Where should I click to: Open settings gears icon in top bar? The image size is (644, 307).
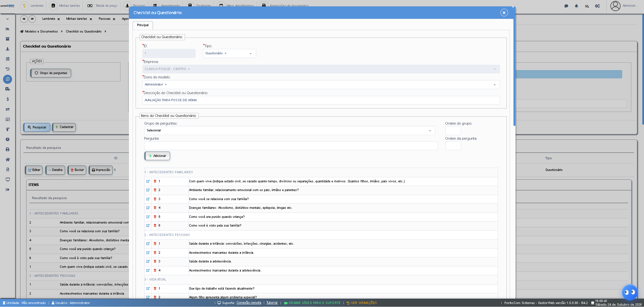(x=597, y=6)
